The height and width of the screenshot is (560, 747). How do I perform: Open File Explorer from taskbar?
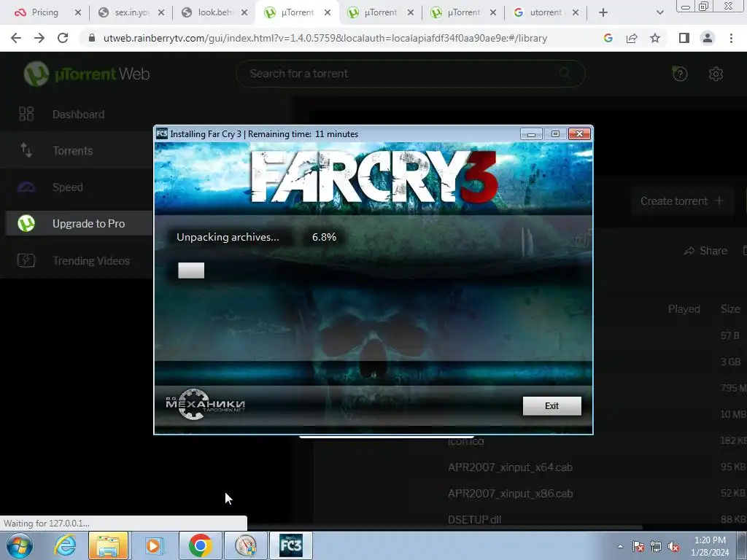tap(108, 545)
